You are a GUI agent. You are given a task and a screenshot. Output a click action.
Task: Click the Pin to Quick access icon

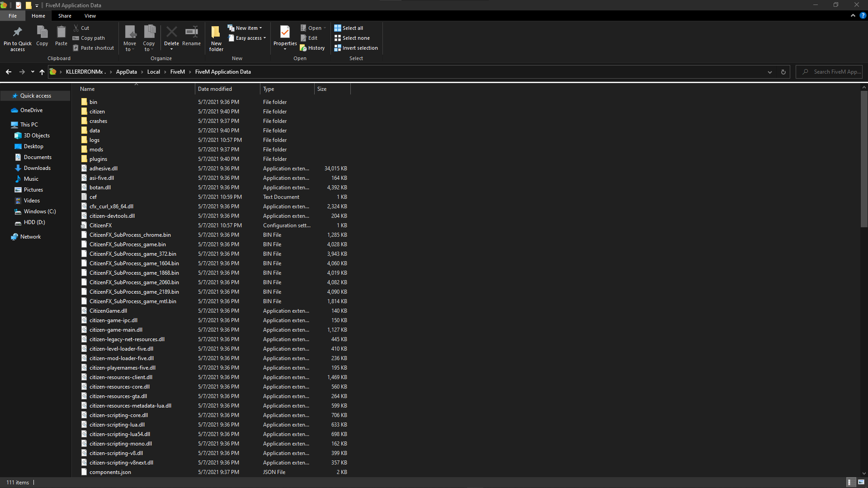(x=17, y=32)
